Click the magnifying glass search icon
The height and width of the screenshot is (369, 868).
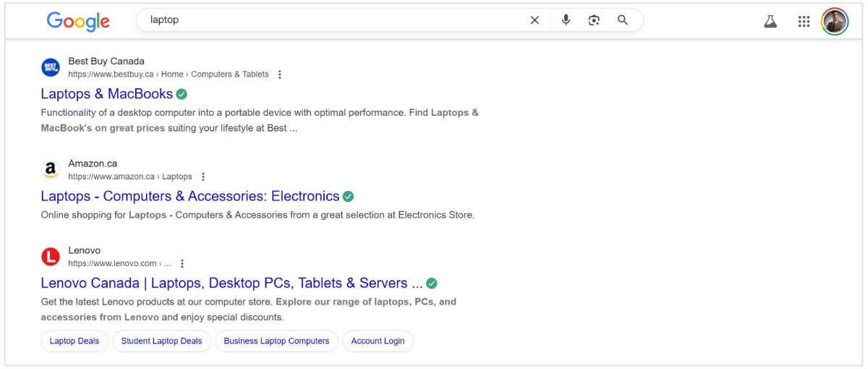pyautogui.click(x=623, y=20)
